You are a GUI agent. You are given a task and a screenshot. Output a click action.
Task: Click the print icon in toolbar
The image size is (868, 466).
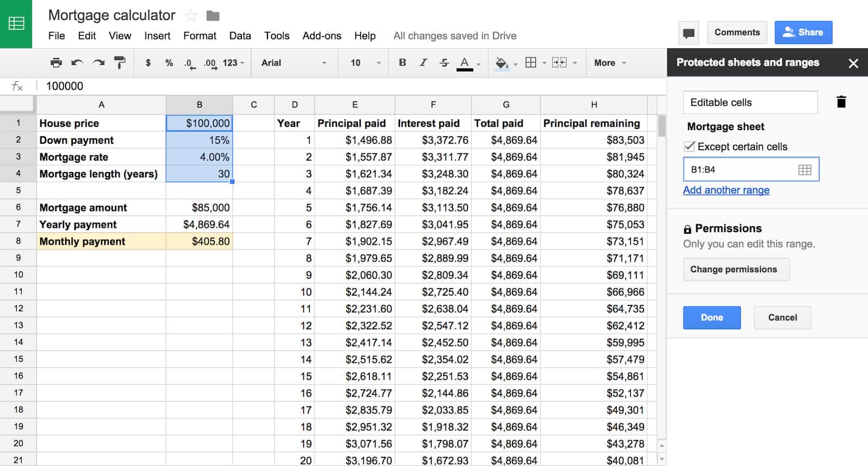[56, 63]
